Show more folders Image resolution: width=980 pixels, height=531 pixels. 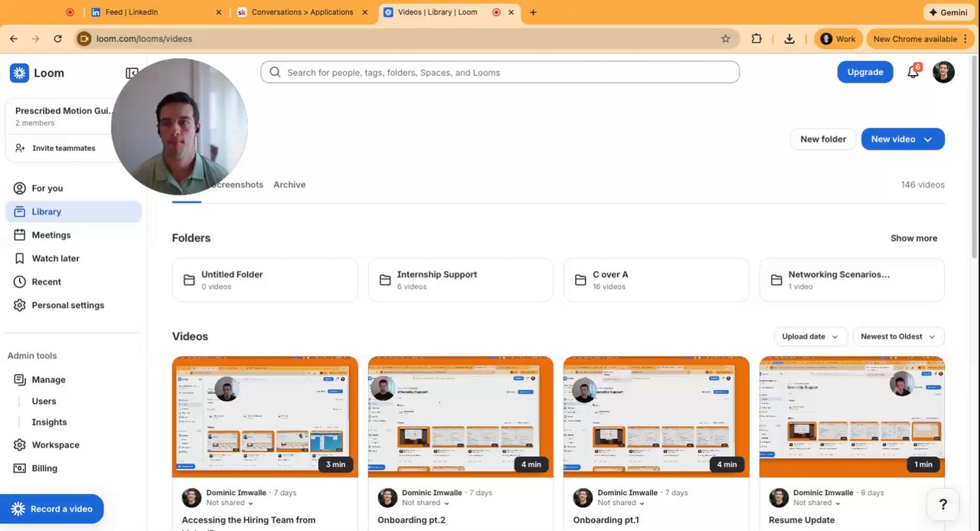click(x=913, y=238)
